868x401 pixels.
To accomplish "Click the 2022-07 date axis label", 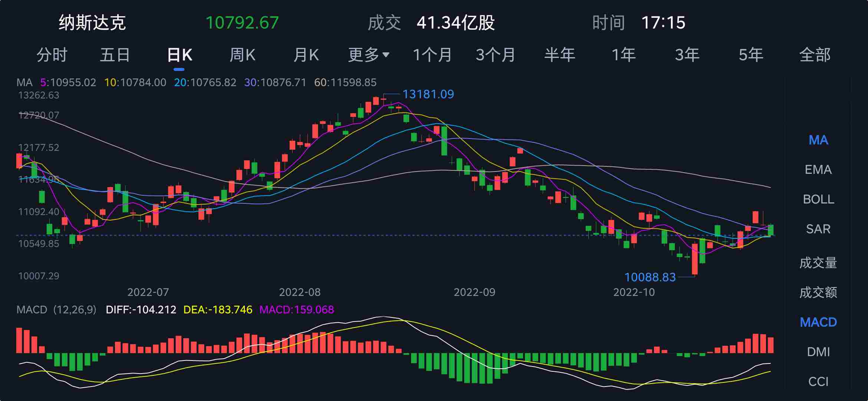I will coord(148,292).
